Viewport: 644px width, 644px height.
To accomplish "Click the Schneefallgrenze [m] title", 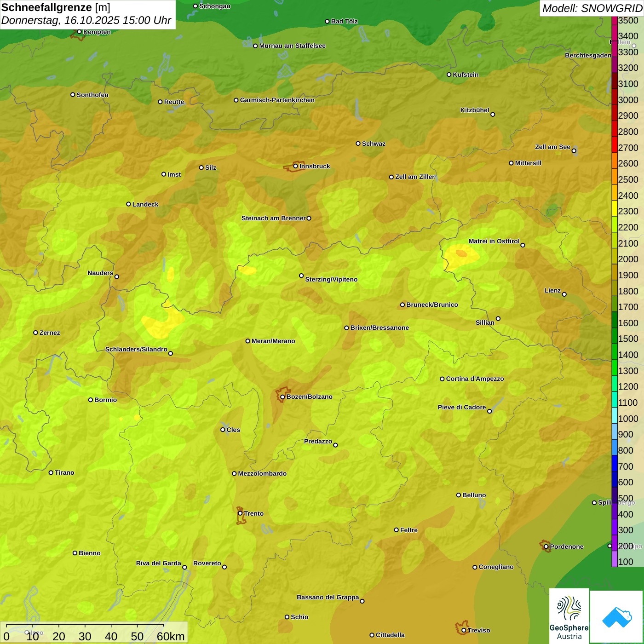I will [56, 7].
